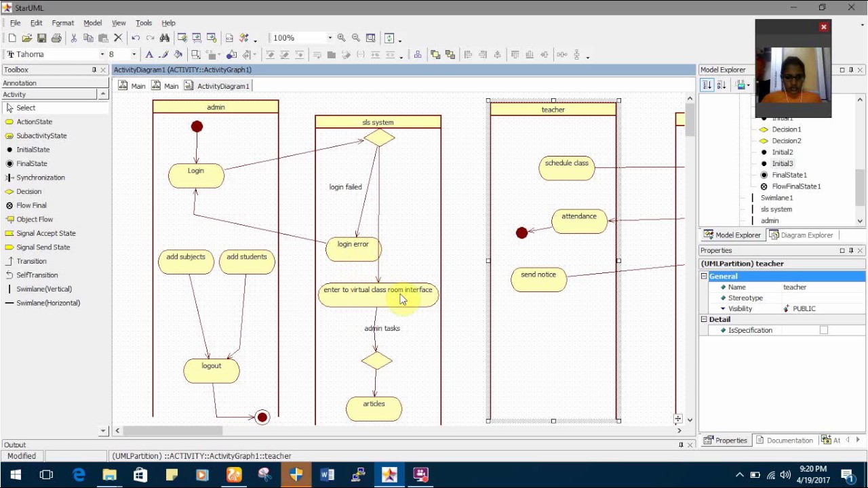The height and width of the screenshot is (488, 868).
Task: Collapse the General properties section
Action: [704, 277]
